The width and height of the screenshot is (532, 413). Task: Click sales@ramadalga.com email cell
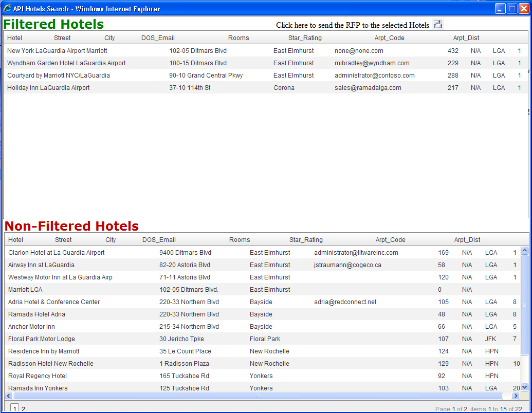coord(368,87)
